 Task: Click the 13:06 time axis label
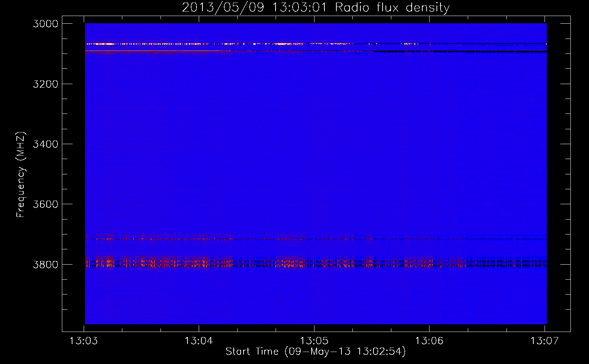click(429, 341)
